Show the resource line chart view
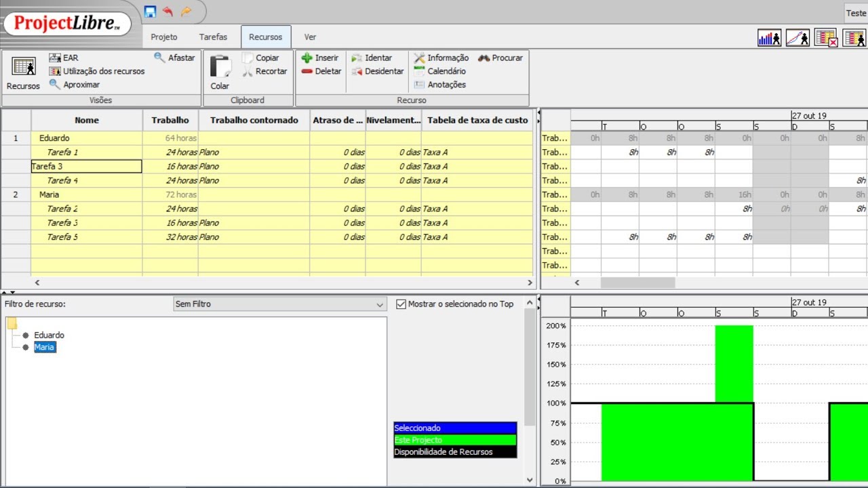 click(797, 38)
